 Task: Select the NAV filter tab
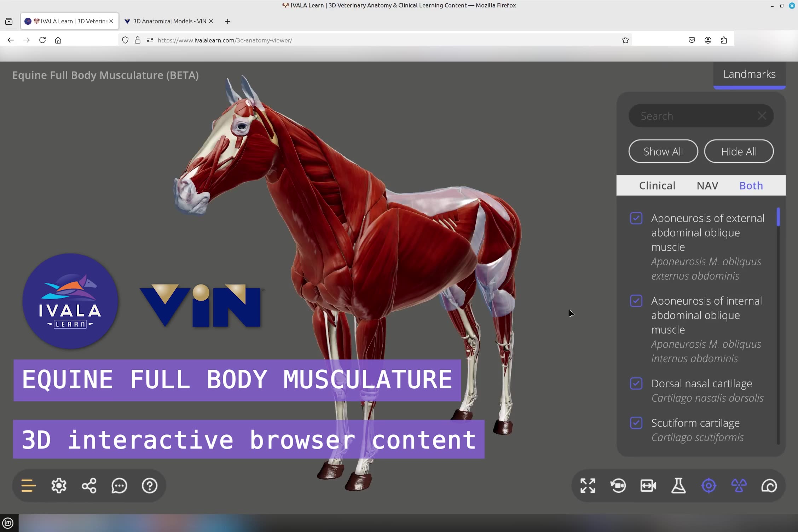point(707,185)
